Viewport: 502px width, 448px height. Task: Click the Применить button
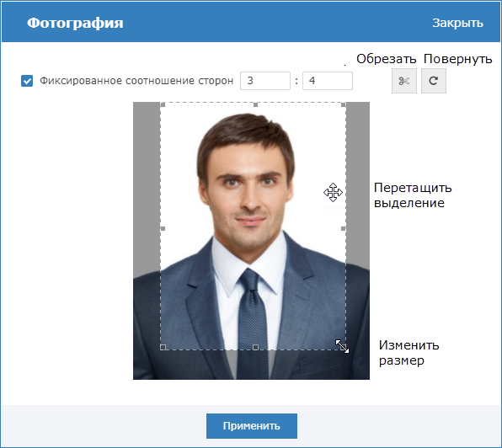pyautogui.click(x=252, y=426)
